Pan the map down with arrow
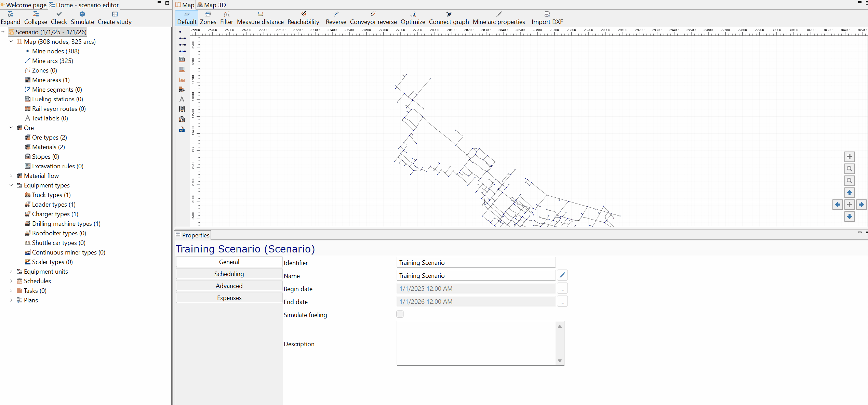This screenshot has height=405, width=868. [x=849, y=217]
